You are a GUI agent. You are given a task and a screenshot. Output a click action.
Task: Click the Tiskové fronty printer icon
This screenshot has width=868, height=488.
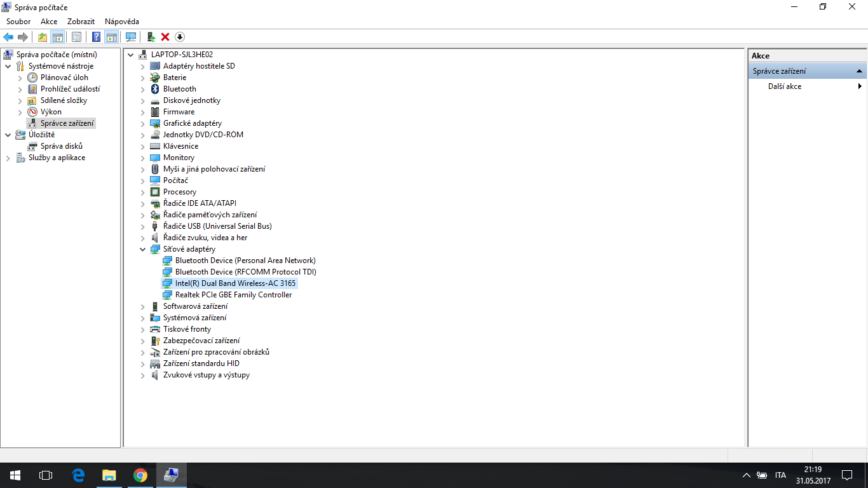(155, 329)
